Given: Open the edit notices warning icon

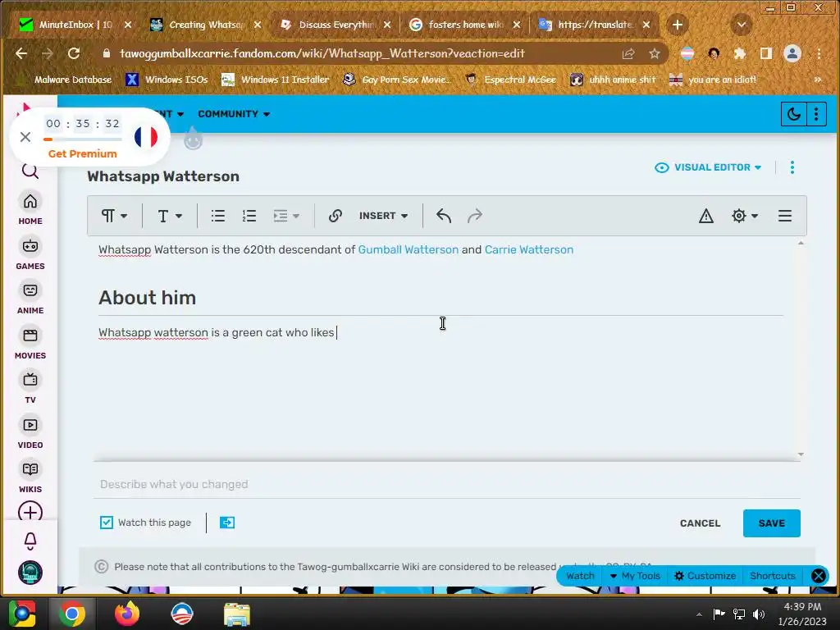Looking at the screenshot, I should (706, 216).
